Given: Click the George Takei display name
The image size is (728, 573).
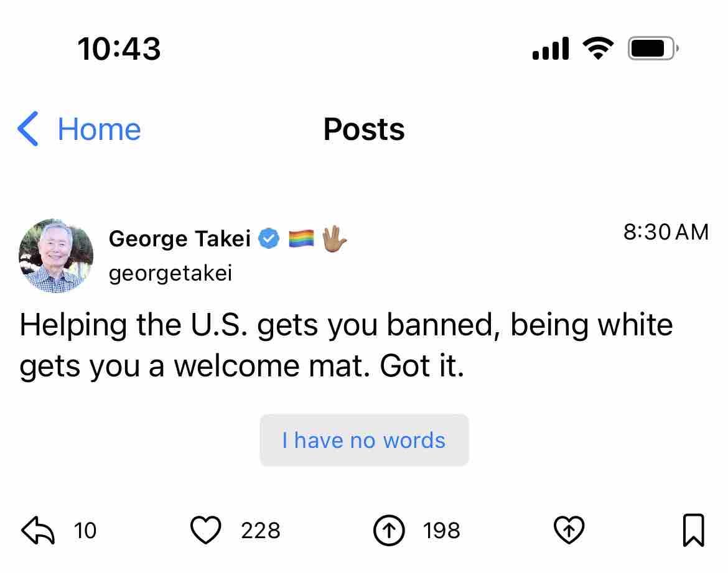Looking at the screenshot, I should click(179, 238).
